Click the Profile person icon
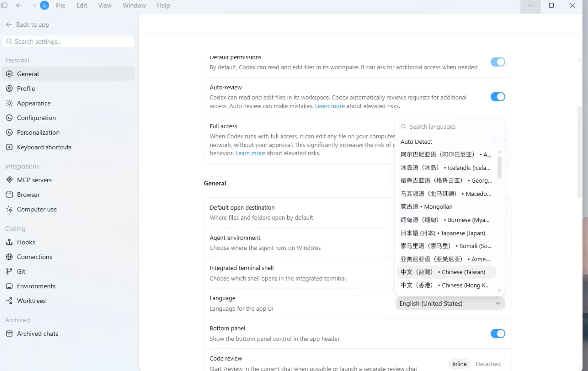Image resolution: width=588 pixels, height=371 pixels. [9, 89]
